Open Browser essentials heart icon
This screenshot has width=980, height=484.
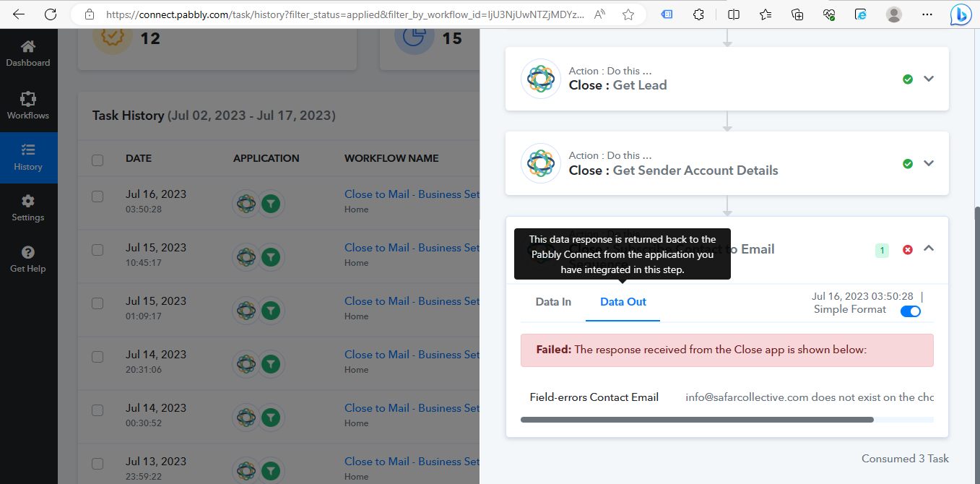click(x=829, y=14)
